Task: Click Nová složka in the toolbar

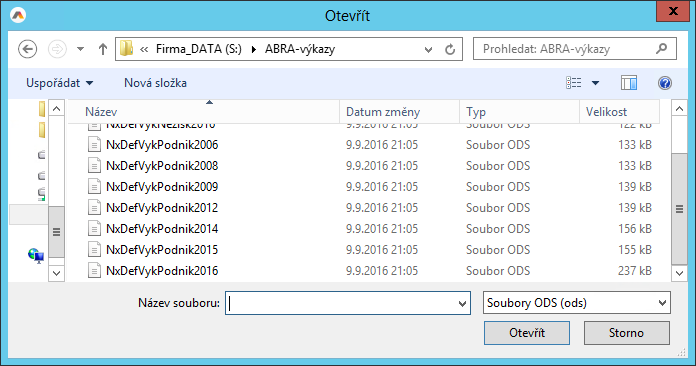Action: click(155, 83)
